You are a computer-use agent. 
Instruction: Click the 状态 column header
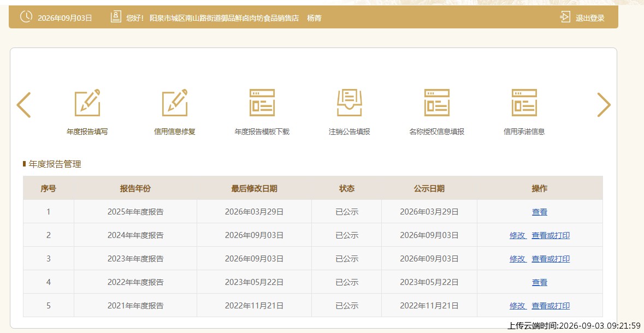click(347, 188)
